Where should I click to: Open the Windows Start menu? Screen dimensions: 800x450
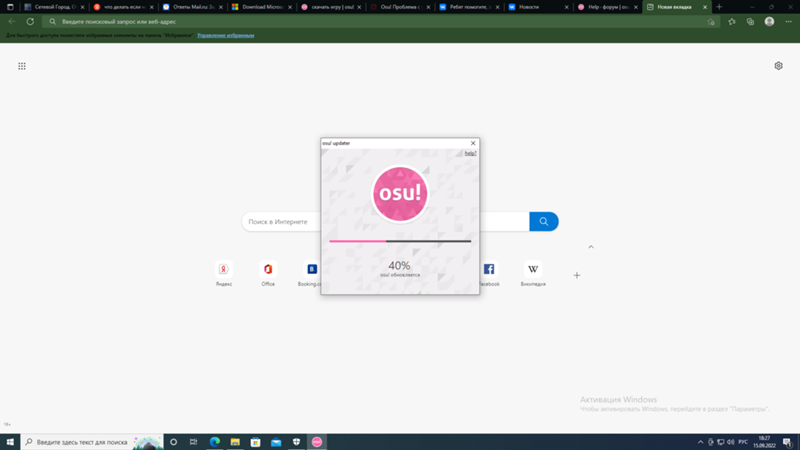(10, 442)
